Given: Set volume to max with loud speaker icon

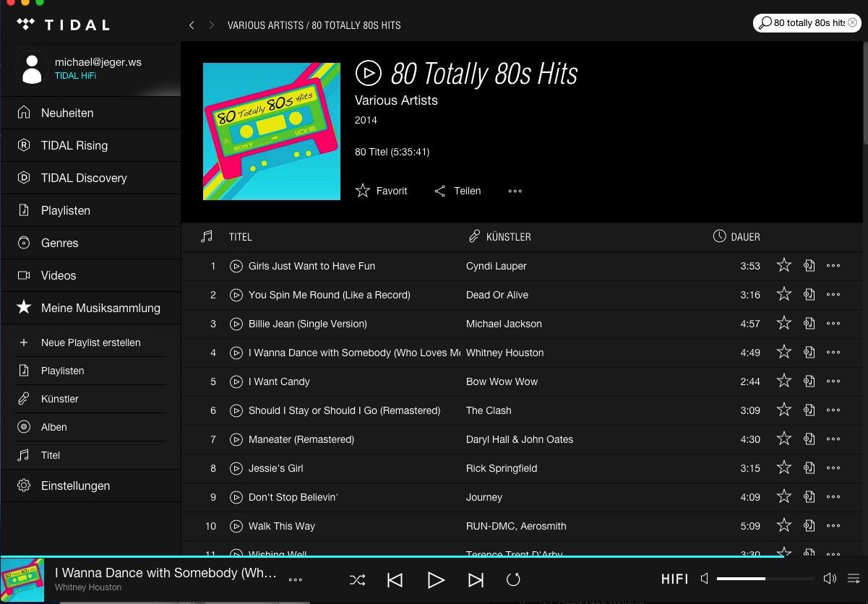Looking at the screenshot, I should click(830, 579).
